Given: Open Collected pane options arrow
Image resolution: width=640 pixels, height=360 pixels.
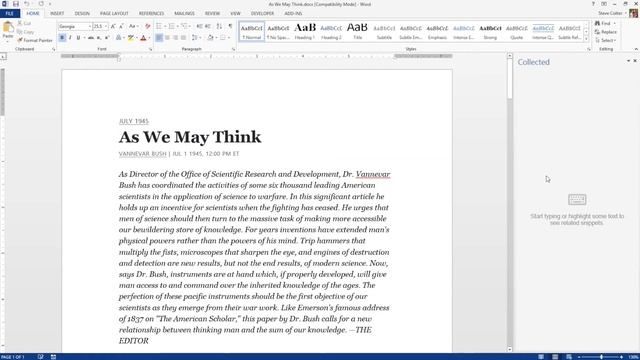Looking at the screenshot, I should click(629, 61).
